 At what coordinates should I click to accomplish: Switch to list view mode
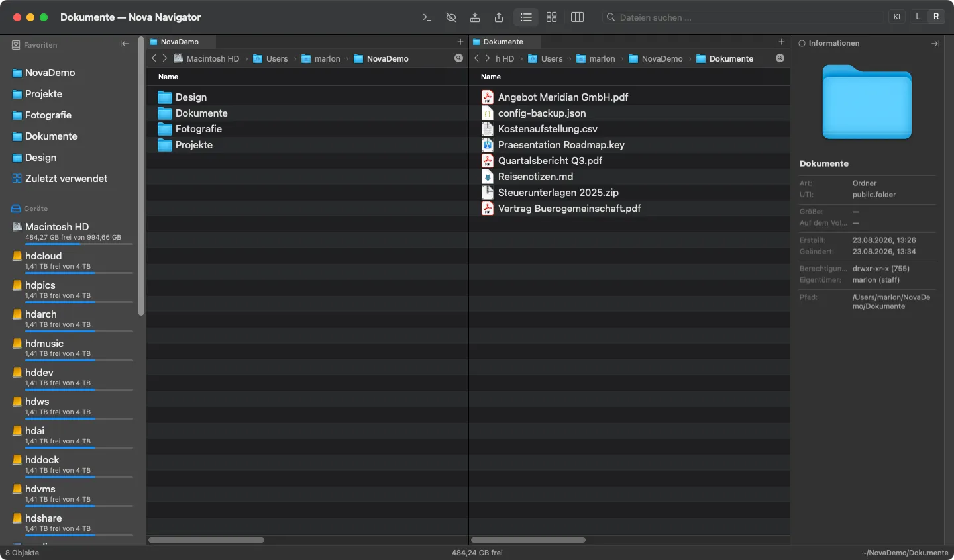coord(526,17)
